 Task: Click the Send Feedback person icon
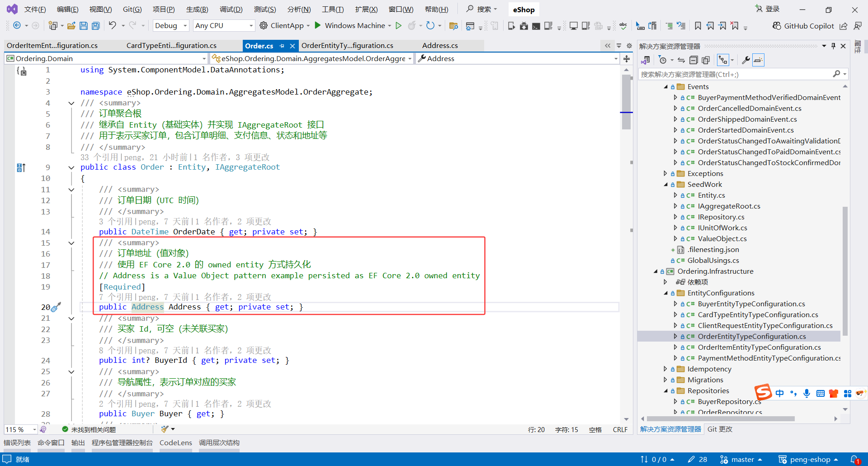click(x=858, y=26)
